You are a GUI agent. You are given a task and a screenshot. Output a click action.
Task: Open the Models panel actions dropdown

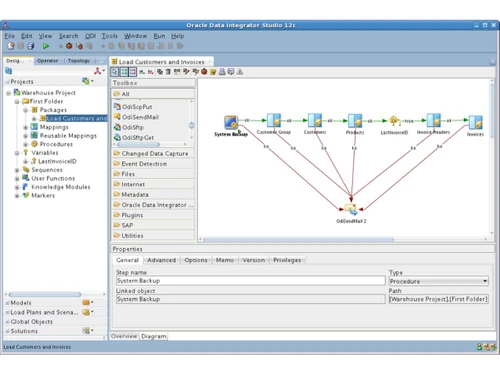click(87, 302)
